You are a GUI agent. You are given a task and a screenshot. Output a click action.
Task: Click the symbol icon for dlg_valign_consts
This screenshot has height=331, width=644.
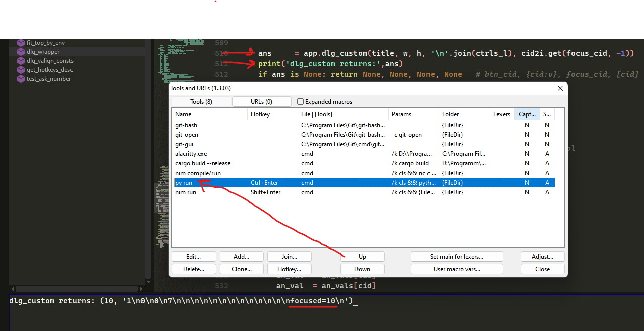tap(20, 61)
